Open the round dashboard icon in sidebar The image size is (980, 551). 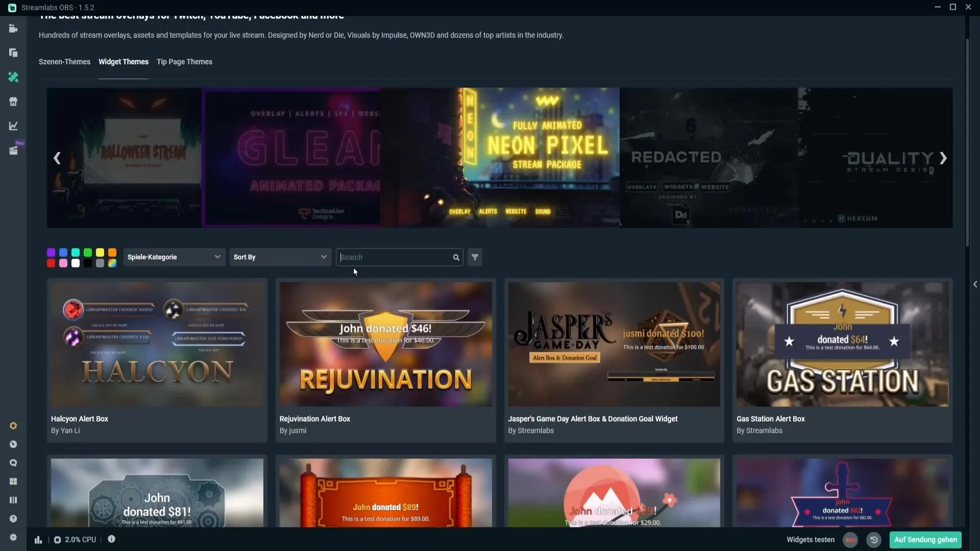(13, 444)
